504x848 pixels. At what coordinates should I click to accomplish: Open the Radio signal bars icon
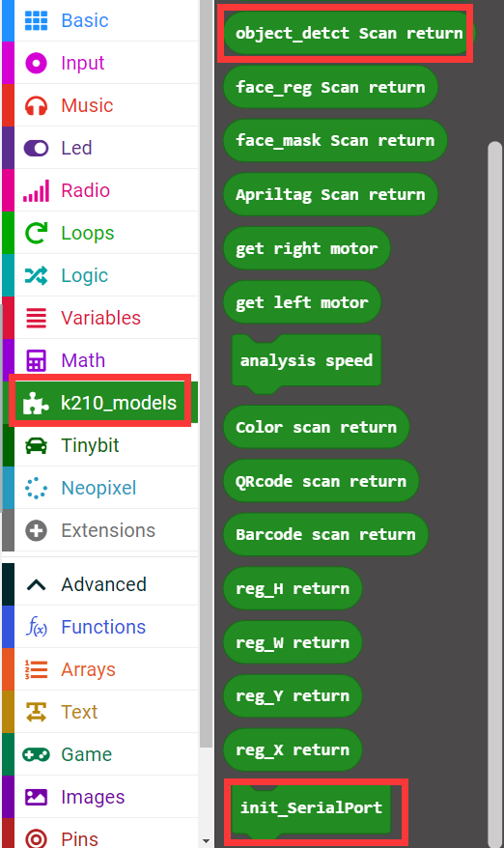tap(37, 190)
